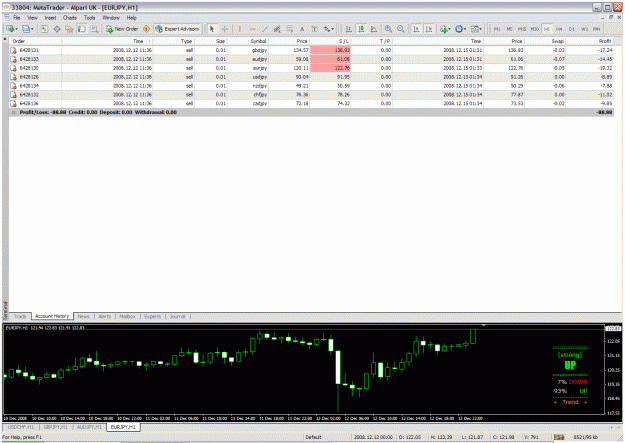Switch to the Mailbox terminal tab

[x=128, y=316]
